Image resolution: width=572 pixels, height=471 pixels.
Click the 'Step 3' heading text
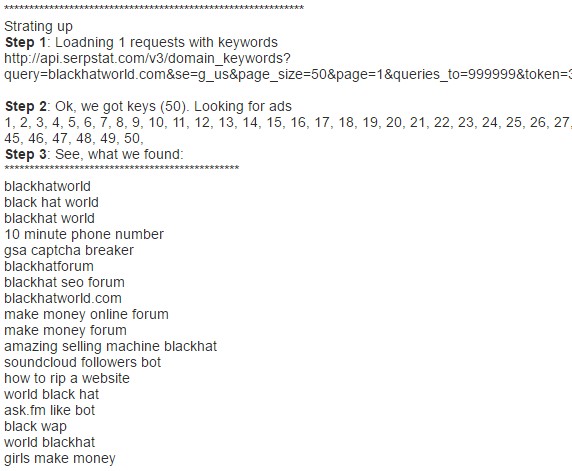(26, 154)
